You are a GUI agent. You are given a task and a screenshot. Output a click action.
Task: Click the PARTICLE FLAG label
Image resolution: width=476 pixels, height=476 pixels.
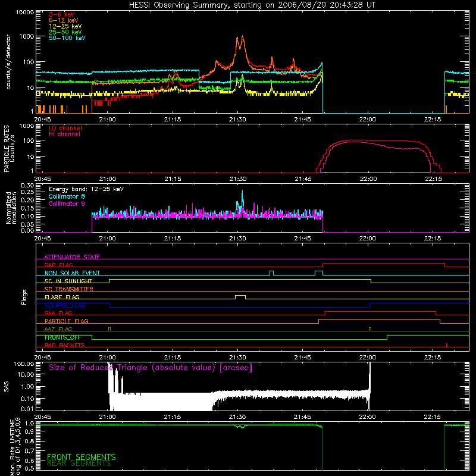pyautogui.click(x=67, y=321)
